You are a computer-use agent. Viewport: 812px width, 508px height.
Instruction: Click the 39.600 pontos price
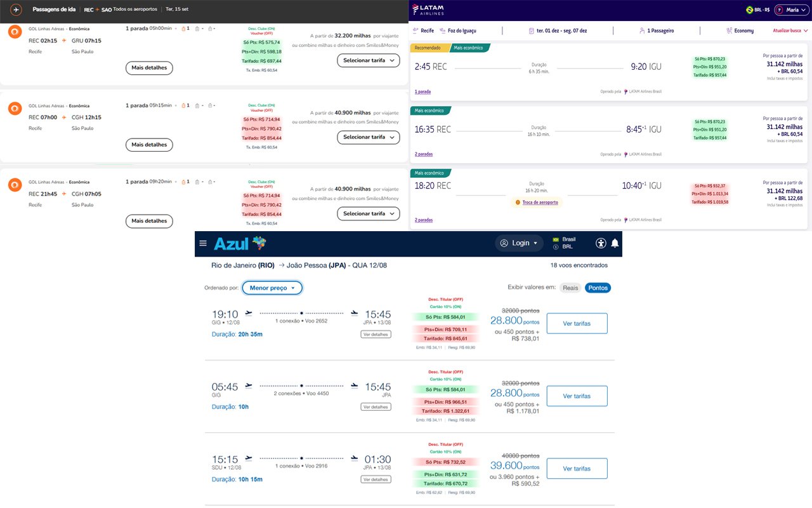click(514, 465)
